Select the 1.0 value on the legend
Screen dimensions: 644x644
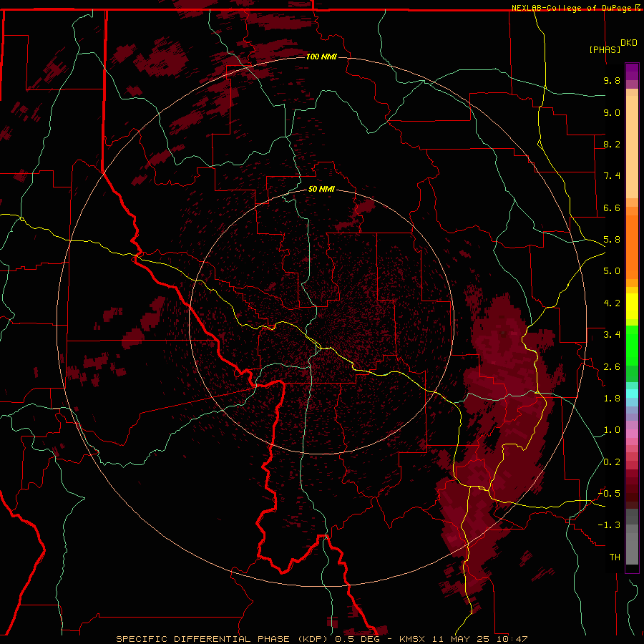point(612,430)
